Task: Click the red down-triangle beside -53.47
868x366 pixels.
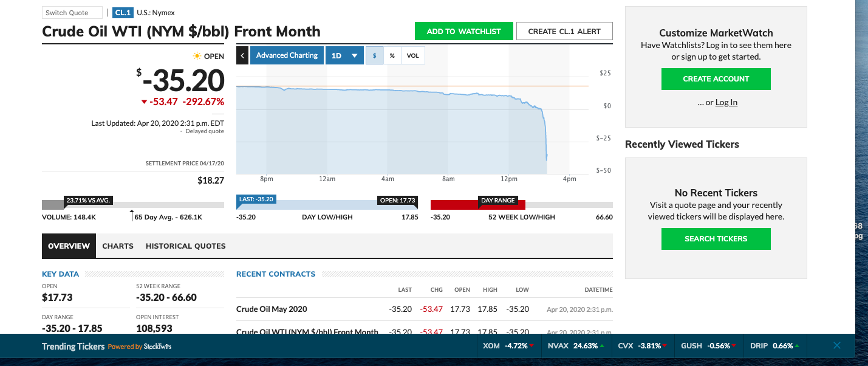Action: [x=144, y=102]
